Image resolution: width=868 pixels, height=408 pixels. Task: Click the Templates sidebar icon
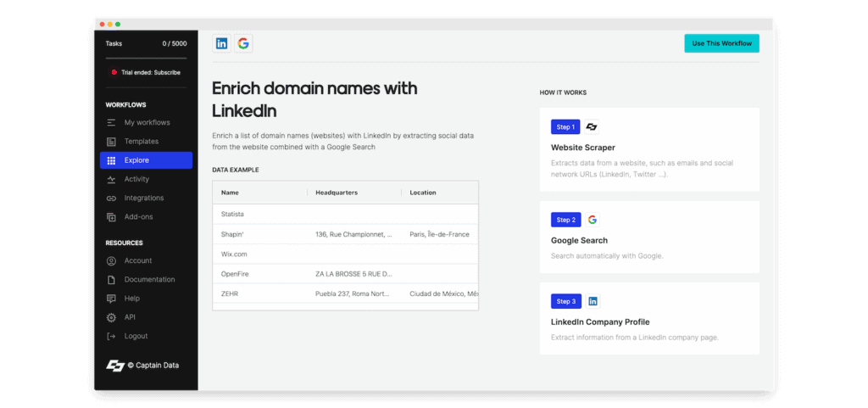pyautogui.click(x=111, y=142)
